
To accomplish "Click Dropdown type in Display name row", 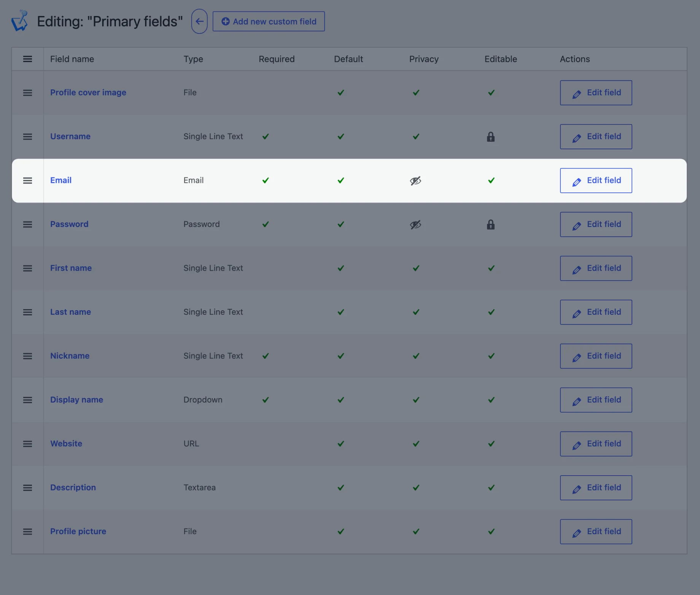I will [x=203, y=400].
